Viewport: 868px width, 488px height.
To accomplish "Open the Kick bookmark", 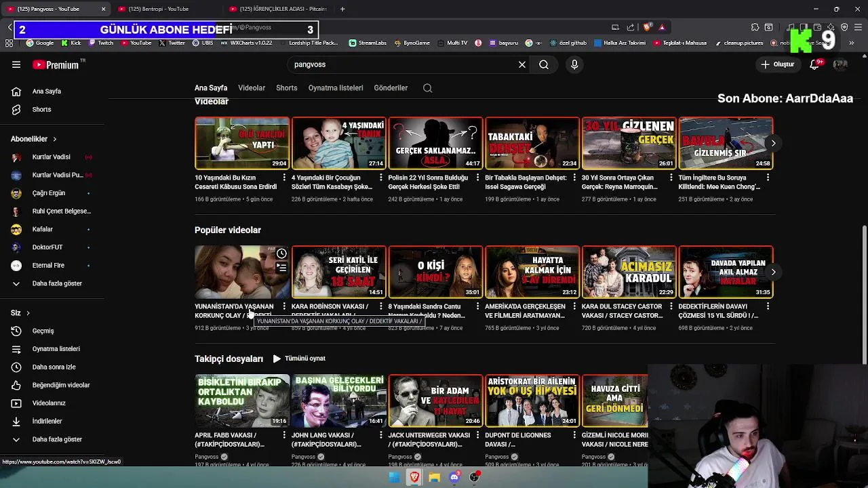I will tap(71, 43).
